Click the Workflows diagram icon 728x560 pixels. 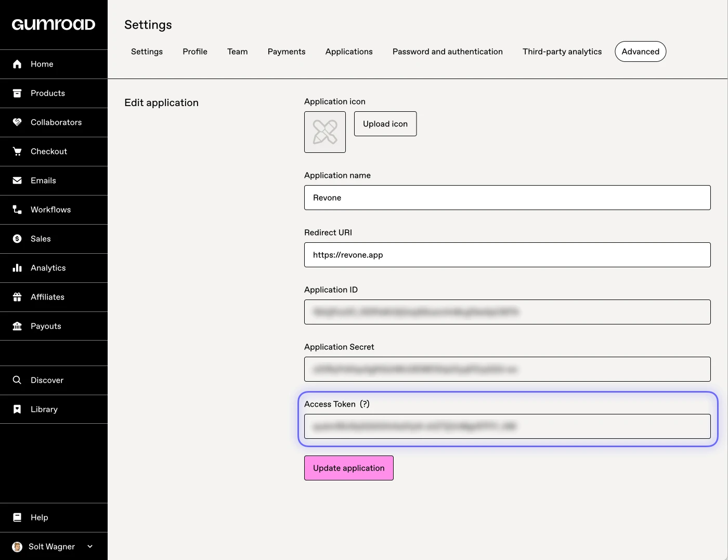click(17, 210)
